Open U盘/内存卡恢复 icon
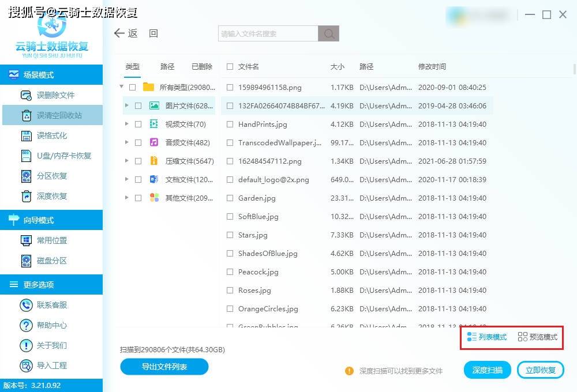 (26, 156)
